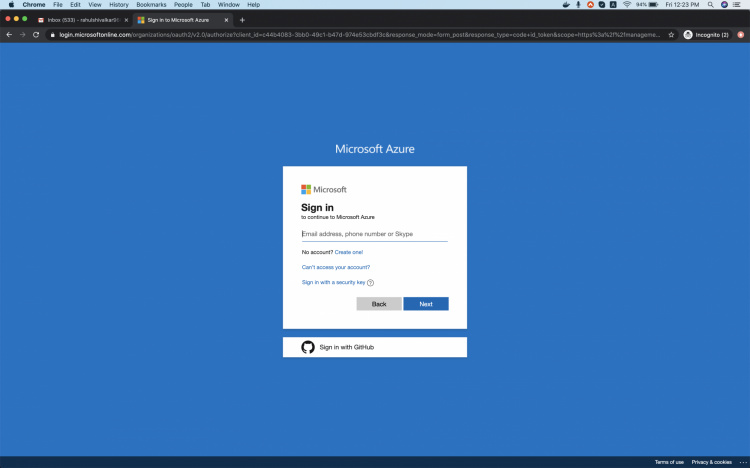The width and height of the screenshot is (750, 468).
Task: Click the security key help question mark
Action: click(370, 283)
